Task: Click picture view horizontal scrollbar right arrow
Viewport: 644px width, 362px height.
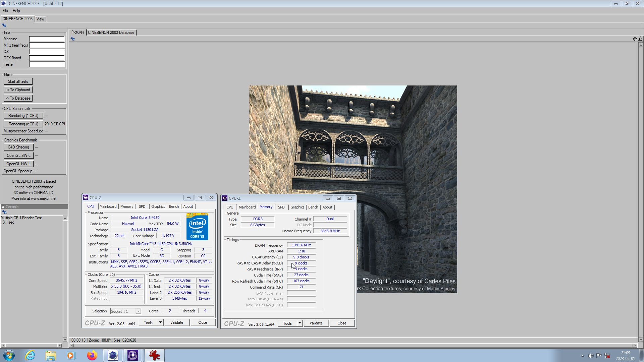Action: point(635,345)
